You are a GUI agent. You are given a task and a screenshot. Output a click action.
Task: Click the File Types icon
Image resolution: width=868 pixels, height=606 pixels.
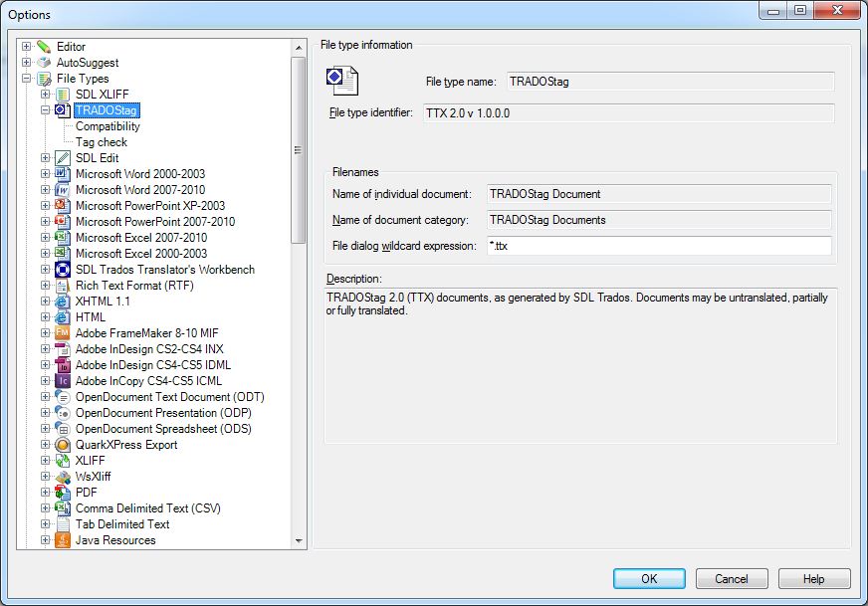tap(44, 79)
